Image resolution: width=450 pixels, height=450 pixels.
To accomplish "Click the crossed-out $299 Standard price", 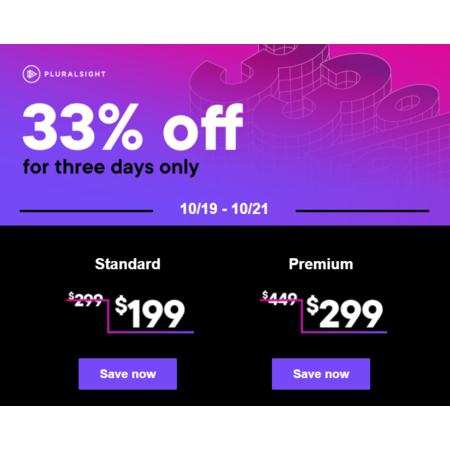I will point(86,299).
